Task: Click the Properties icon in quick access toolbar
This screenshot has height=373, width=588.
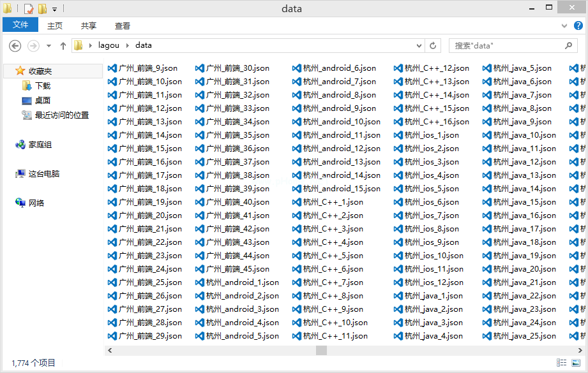Action: tap(29, 9)
